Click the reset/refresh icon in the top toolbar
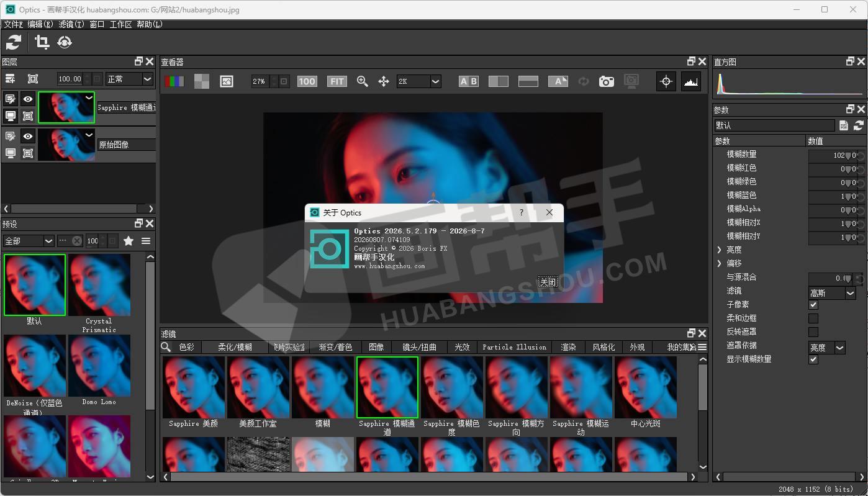The image size is (868, 496). pos(14,42)
